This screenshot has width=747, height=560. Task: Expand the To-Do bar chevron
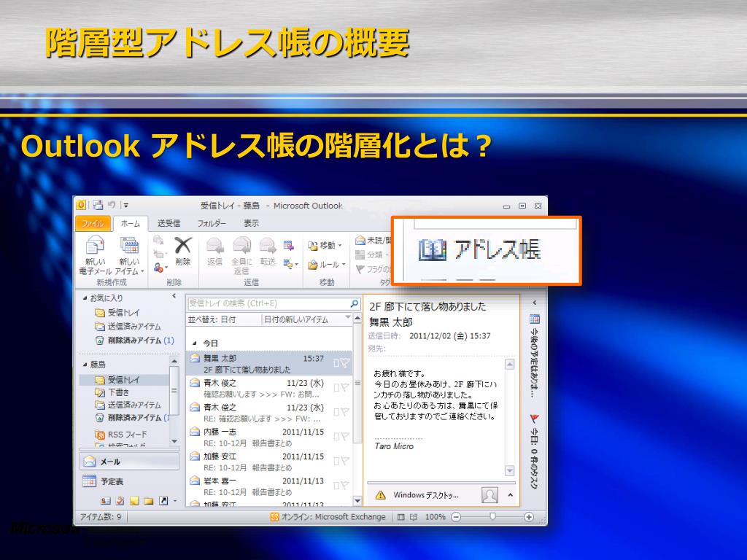(x=534, y=303)
